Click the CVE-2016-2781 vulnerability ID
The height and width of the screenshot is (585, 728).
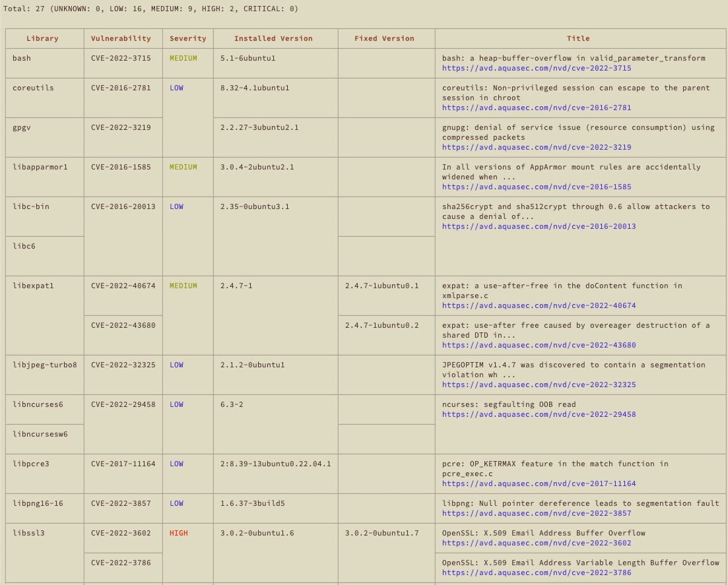(121, 88)
